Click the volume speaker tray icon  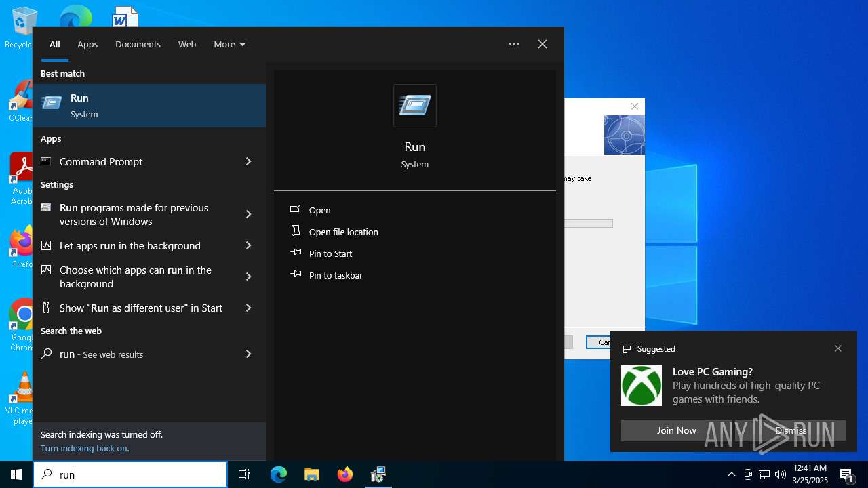[x=781, y=474]
